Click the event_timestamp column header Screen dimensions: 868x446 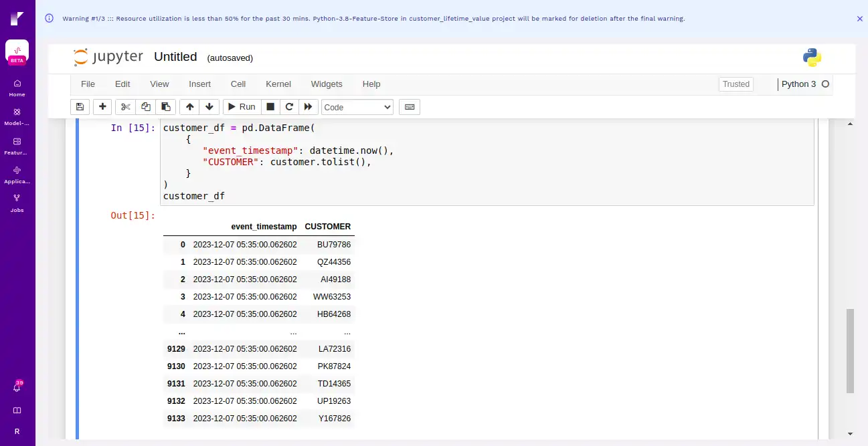coord(264,227)
